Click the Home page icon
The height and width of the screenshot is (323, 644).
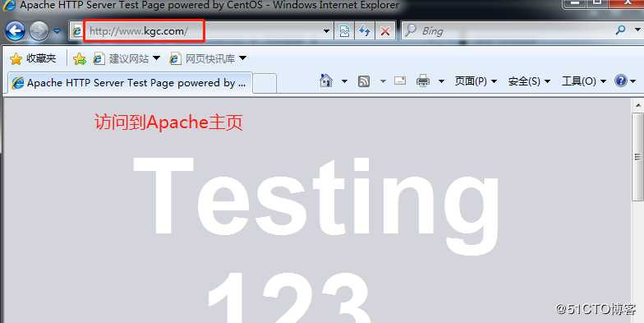coord(326,81)
